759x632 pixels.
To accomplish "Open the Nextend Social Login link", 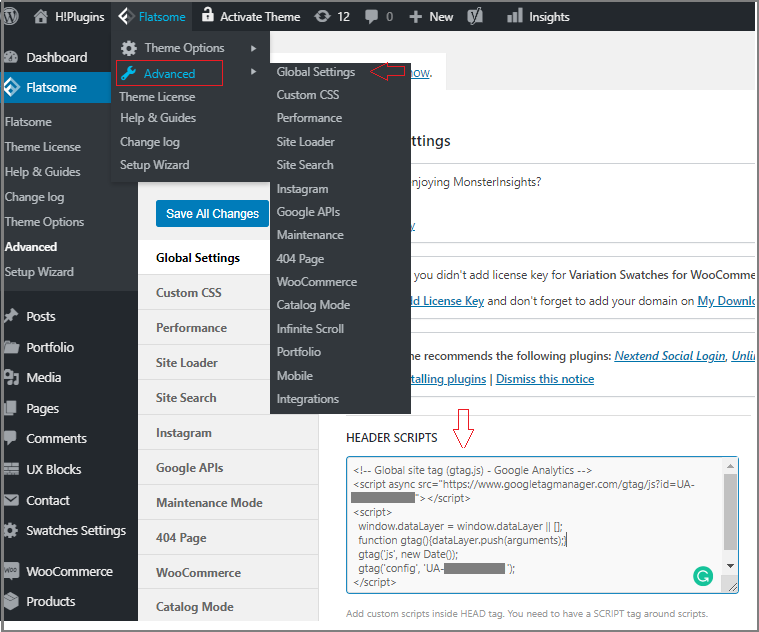I will click(x=670, y=356).
